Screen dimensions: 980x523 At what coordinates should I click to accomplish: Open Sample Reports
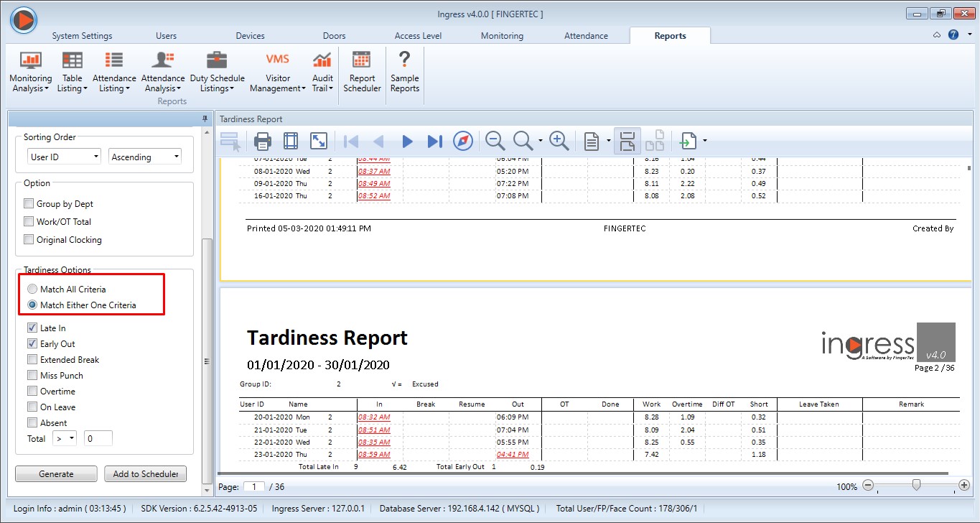tap(405, 72)
